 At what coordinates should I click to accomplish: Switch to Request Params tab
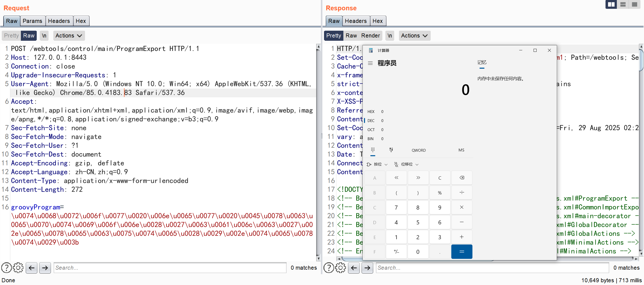(x=32, y=21)
